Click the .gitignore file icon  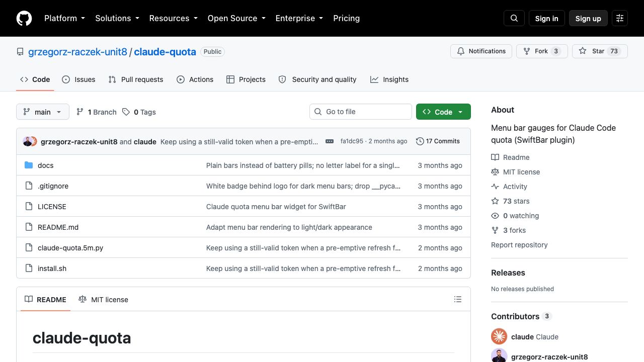click(29, 186)
